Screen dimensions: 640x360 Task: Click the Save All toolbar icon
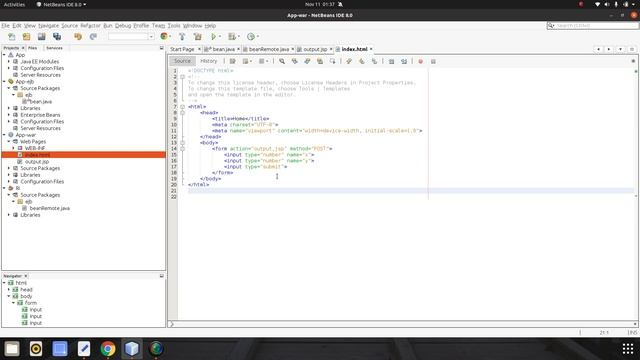pos(57,37)
